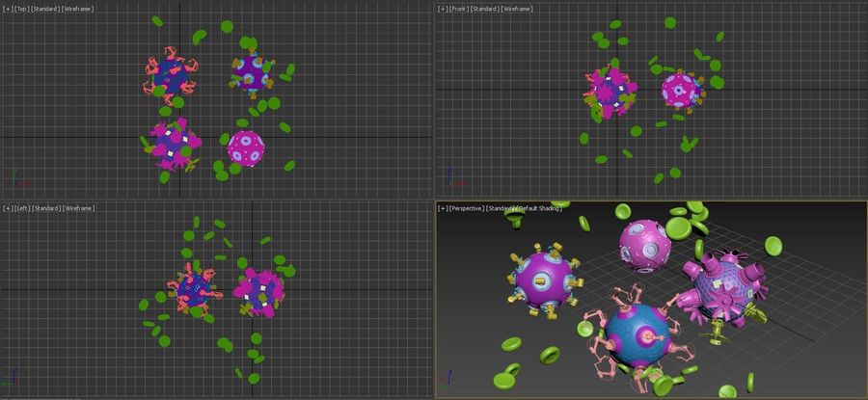
Task: Select the pink dotted sphere in Top viewport
Action: (x=246, y=147)
